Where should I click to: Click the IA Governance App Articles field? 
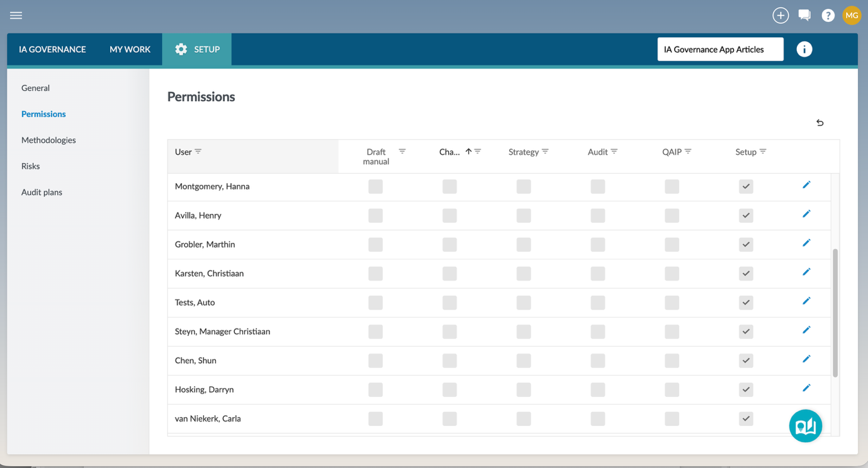[720, 50]
